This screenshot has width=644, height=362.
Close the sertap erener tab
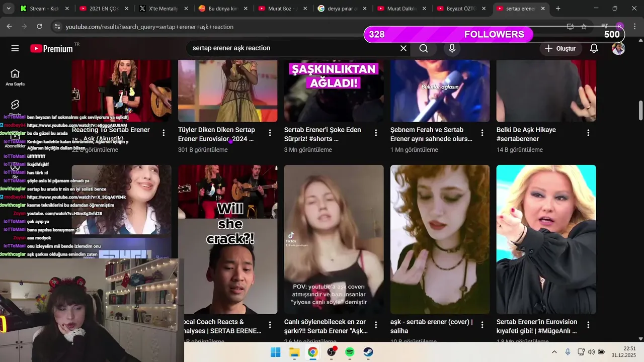click(x=543, y=9)
